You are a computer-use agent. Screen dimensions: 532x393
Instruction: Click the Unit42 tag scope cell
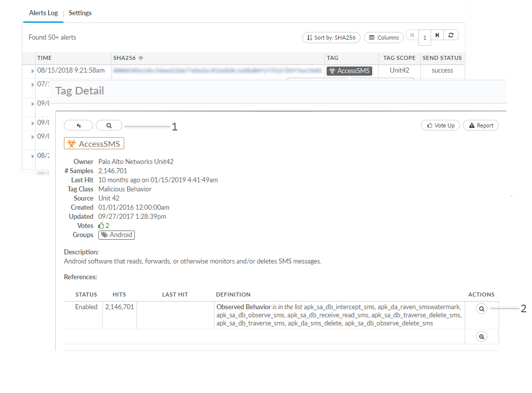point(399,70)
